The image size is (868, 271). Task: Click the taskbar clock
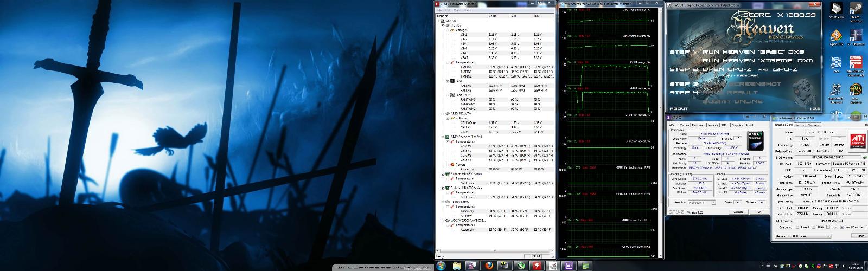856,266
